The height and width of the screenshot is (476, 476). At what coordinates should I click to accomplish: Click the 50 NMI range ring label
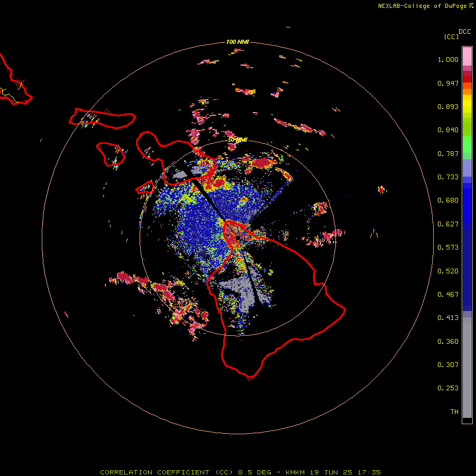237,140
